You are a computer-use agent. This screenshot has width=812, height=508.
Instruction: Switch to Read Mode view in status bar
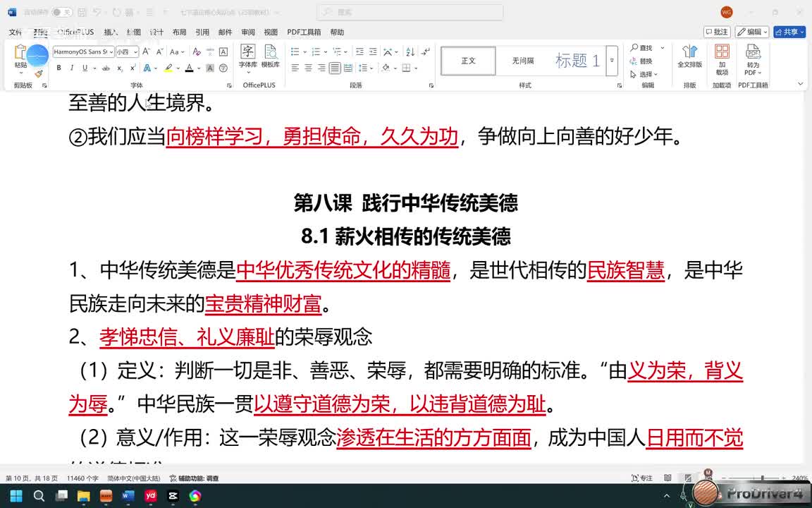coord(668,478)
